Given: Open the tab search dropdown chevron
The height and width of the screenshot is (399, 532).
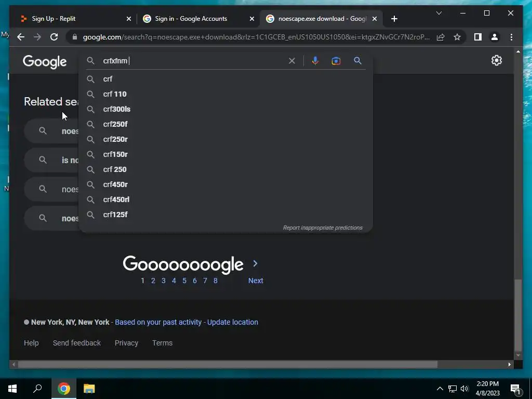Looking at the screenshot, I should tap(438, 13).
